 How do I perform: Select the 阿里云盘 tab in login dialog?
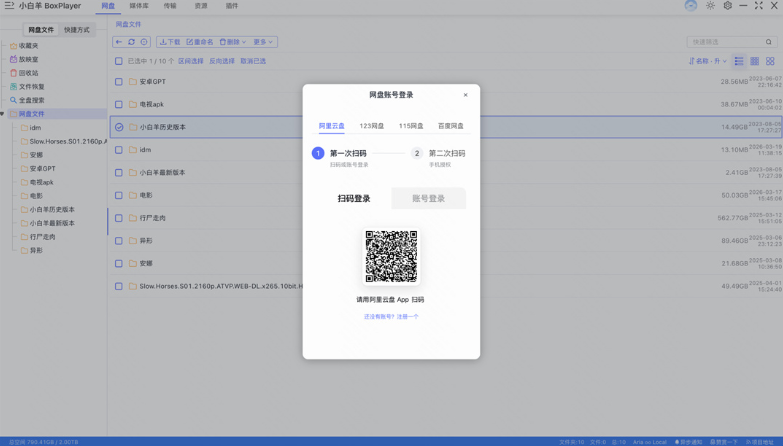click(332, 126)
